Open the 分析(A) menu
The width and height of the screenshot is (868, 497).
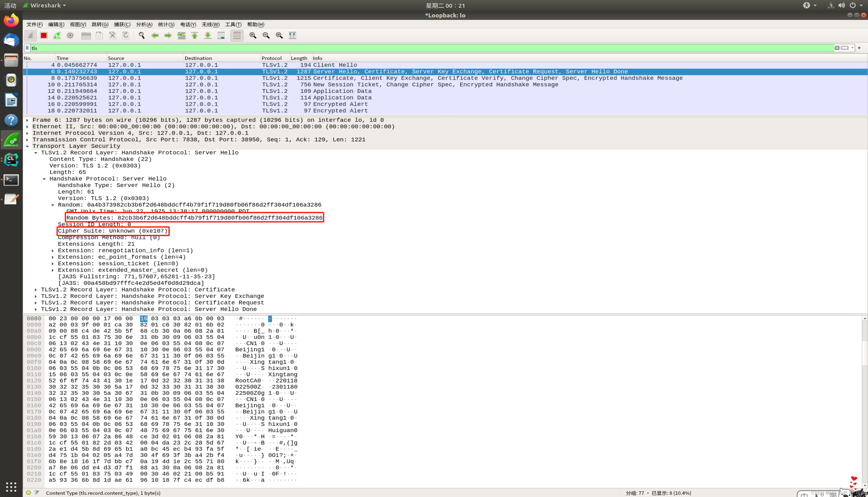point(144,24)
